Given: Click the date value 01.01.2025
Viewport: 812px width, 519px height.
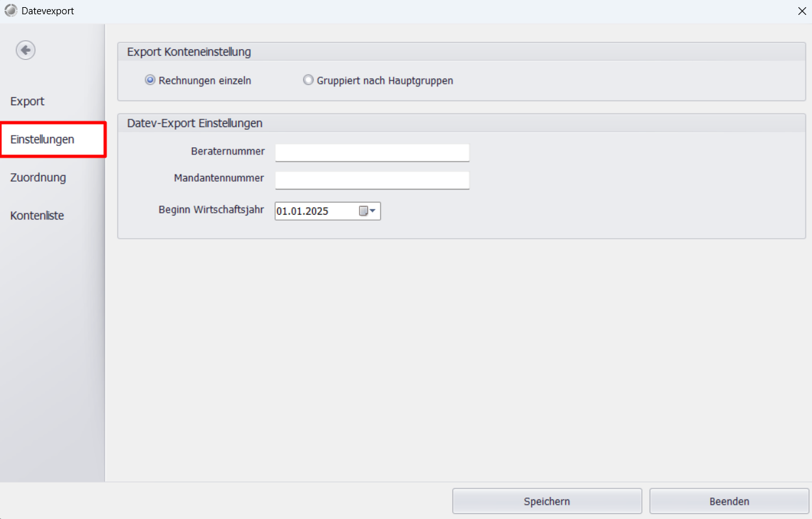Looking at the screenshot, I should pyautogui.click(x=302, y=211).
